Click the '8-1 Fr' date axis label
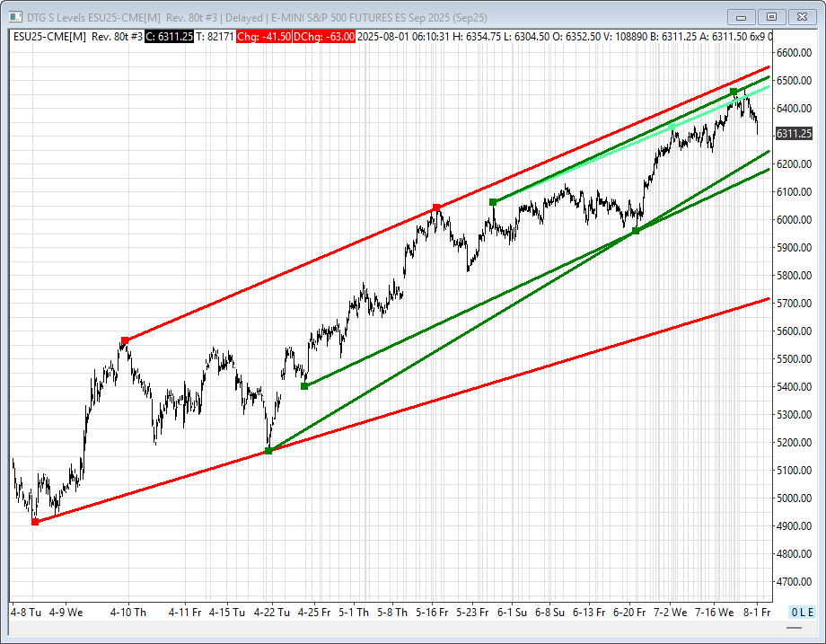 (757, 613)
